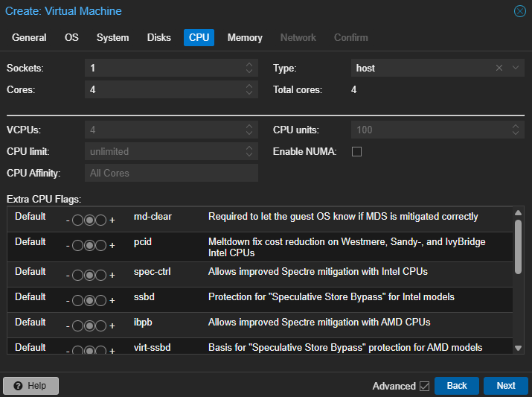Screen dimensions: 532x397
Task: Open the OS tab
Action: click(71, 38)
